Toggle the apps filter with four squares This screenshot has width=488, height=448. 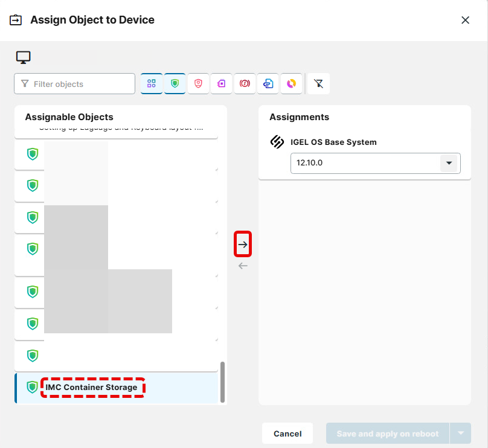151,83
